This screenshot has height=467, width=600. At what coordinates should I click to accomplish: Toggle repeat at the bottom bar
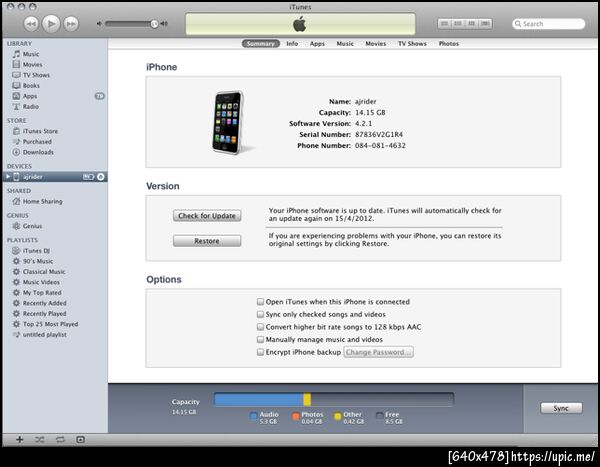pyautogui.click(x=60, y=439)
